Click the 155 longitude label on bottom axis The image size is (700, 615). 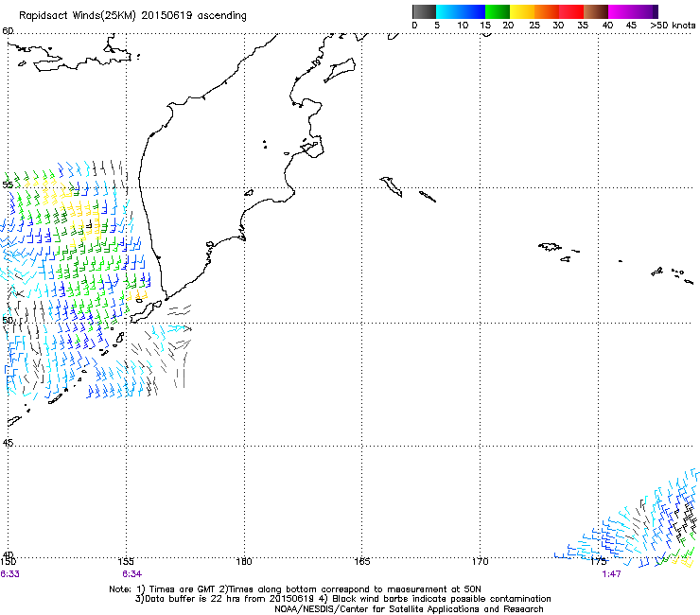[127, 561]
